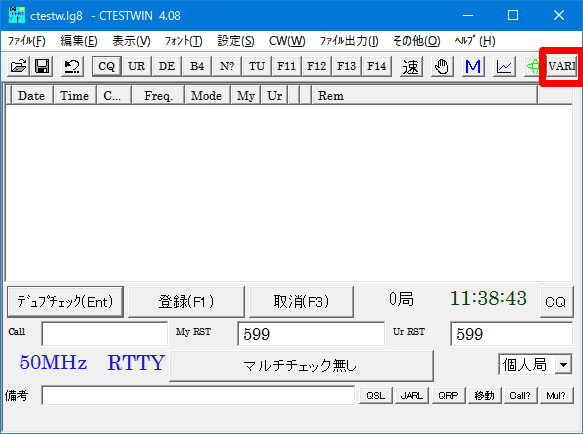Click the F12 toolbar button
Screen dimensions: 583x434
point(317,67)
